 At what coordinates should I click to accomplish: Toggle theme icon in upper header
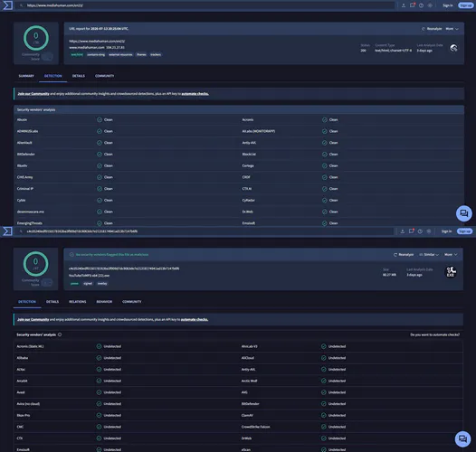pyautogui.click(x=430, y=5)
